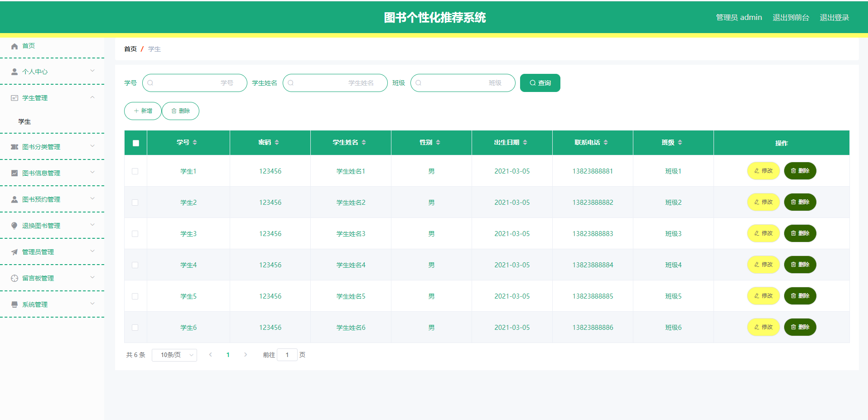Click the card icon beside 学生管理

(x=14, y=98)
